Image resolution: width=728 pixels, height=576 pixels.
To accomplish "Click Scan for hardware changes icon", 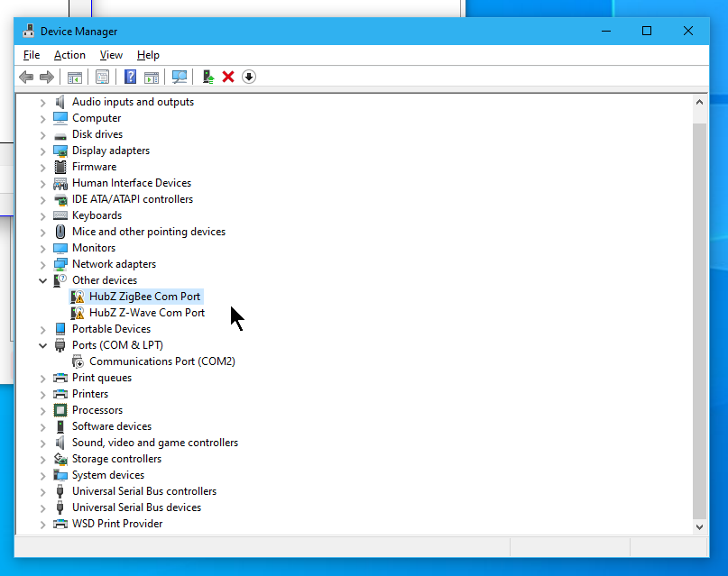I will (180, 78).
